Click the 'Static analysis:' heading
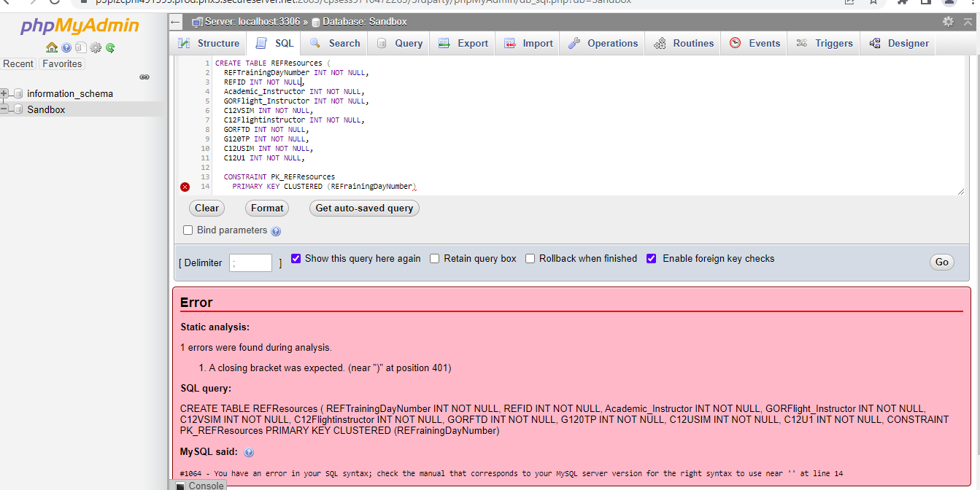Viewport: 980px width, 490px height. [x=215, y=327]
